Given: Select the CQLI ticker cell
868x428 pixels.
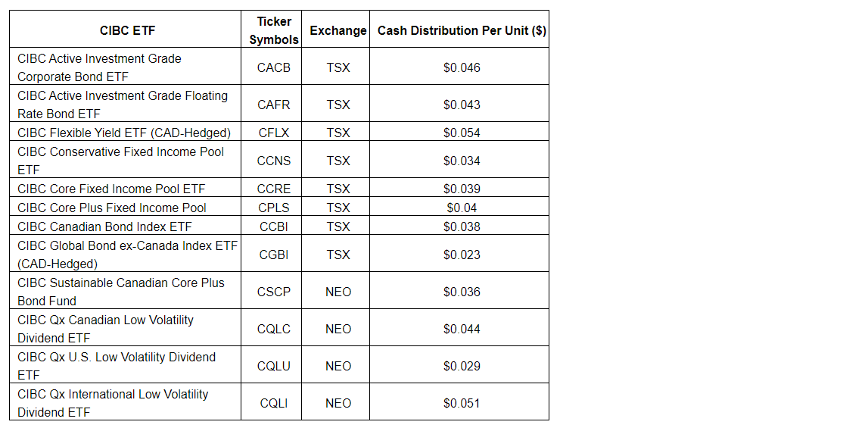Looking at the screenshot, I should click(273, 403).
